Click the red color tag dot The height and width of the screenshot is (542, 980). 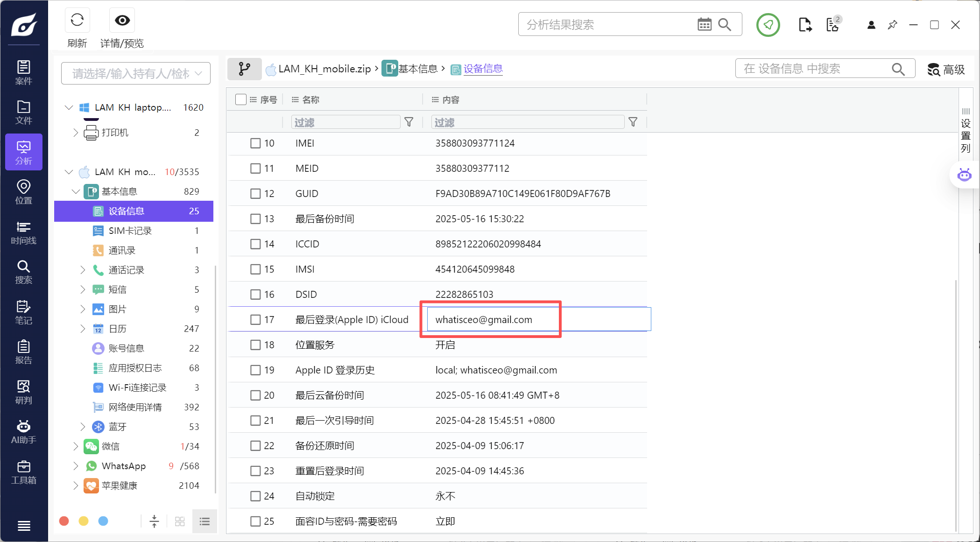pyautogui.click(x=64, y=521)
